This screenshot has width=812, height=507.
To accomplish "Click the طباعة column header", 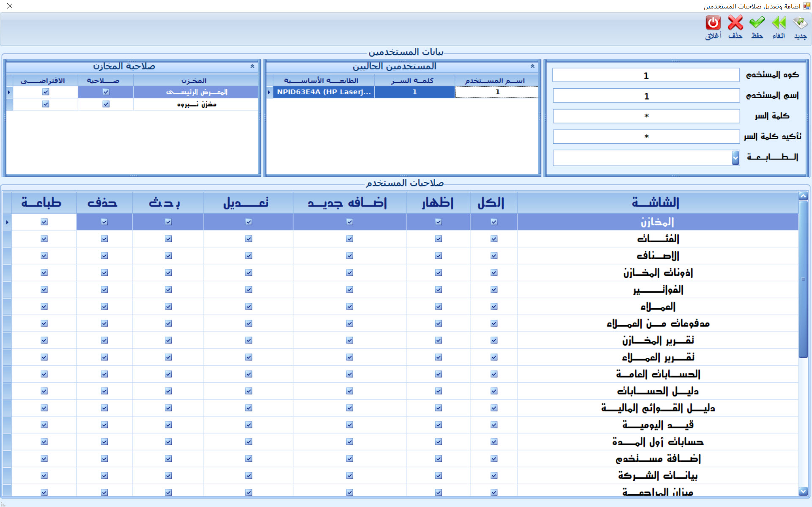I will coord(44,203).
